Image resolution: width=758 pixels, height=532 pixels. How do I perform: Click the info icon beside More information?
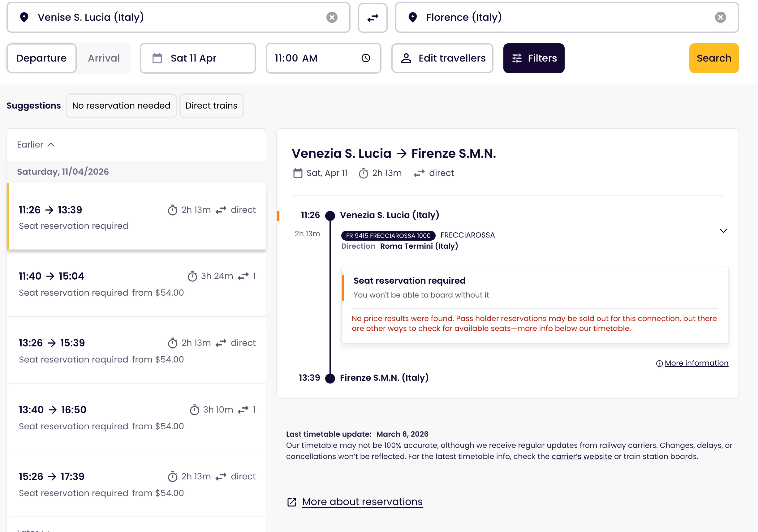659,363
